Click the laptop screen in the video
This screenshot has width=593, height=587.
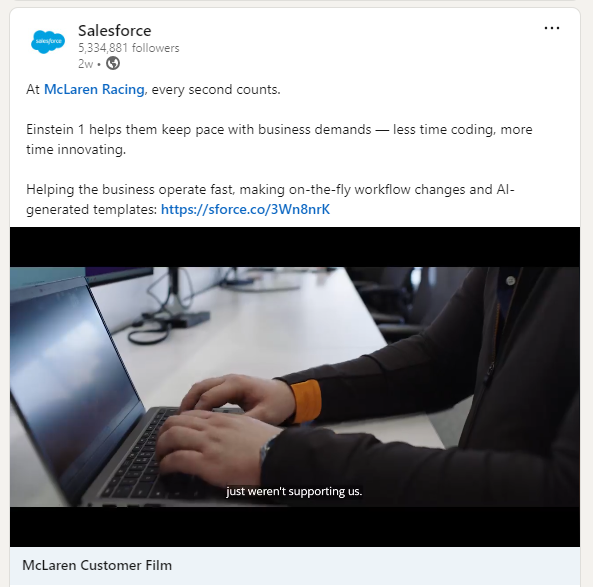72,378
